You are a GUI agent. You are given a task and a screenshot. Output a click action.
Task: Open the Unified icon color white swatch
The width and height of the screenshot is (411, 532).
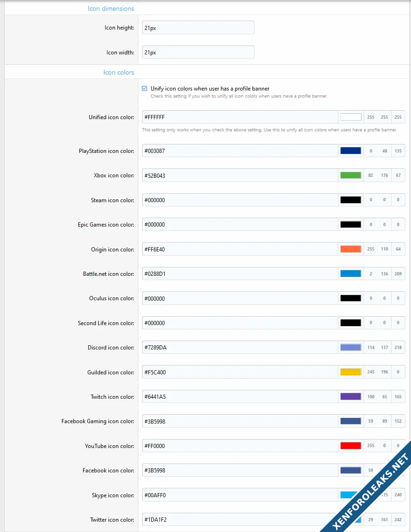350,117
